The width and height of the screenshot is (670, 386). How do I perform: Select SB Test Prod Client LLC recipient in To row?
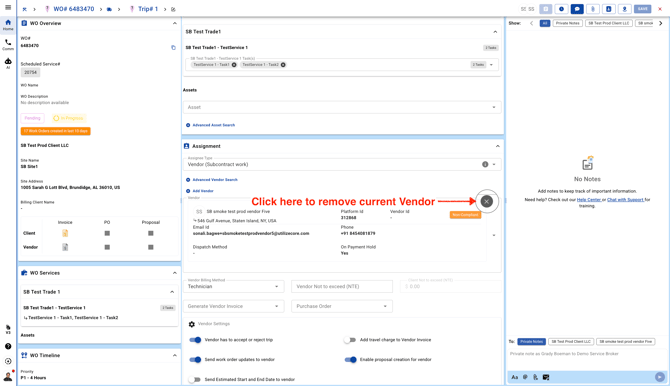click(x=571, y=342)
